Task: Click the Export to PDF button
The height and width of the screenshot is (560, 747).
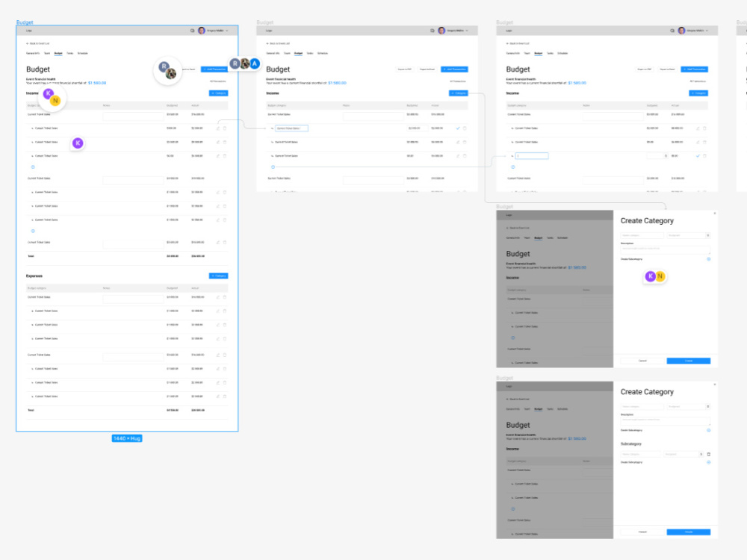Action: (x=405, y=69)
